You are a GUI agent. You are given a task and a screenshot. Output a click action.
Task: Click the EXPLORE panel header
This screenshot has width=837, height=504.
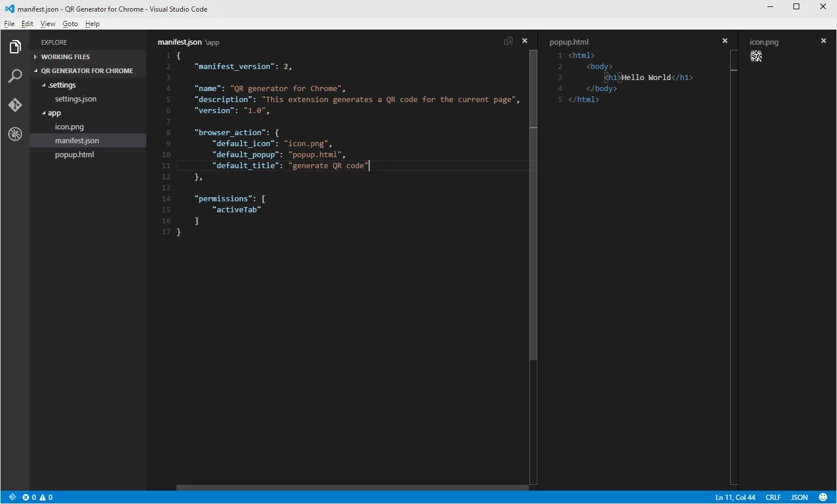coord(54,42)
